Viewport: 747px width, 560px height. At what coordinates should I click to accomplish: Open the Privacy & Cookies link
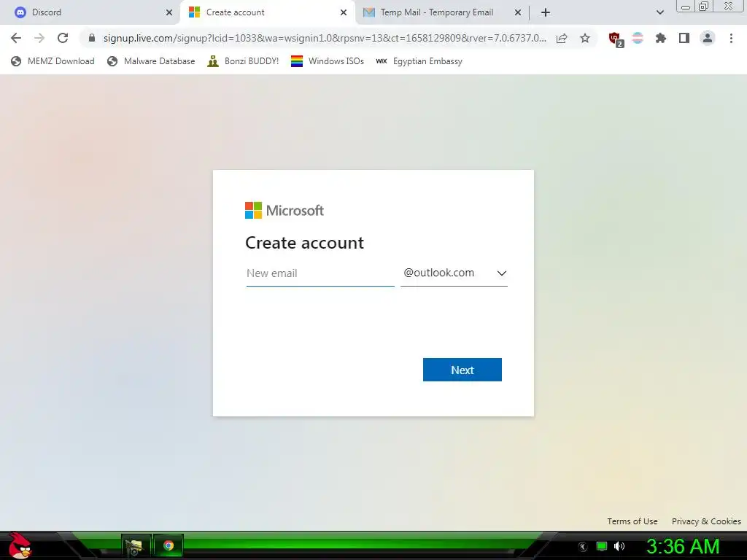[706, 521]
